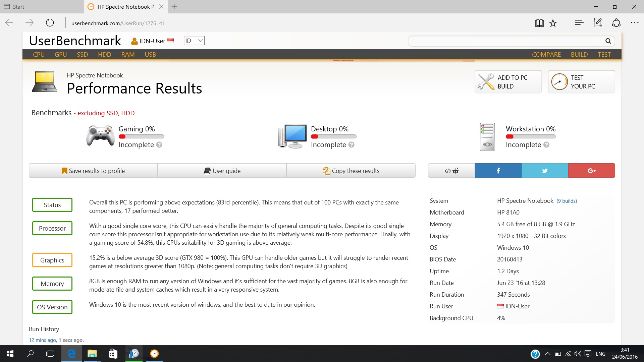Click the embed code and Reddit button

[x=451, y=171]
